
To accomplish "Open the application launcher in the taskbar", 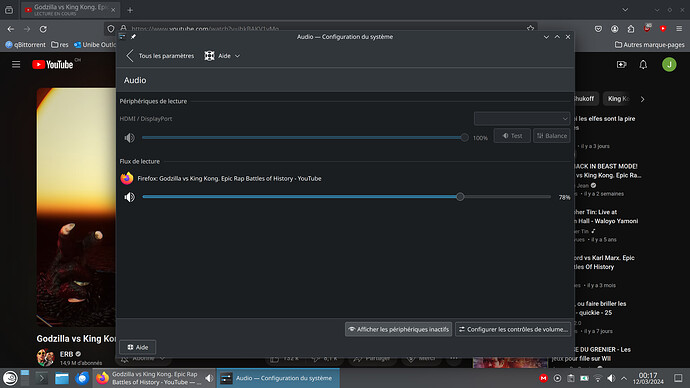I will 10,378.
